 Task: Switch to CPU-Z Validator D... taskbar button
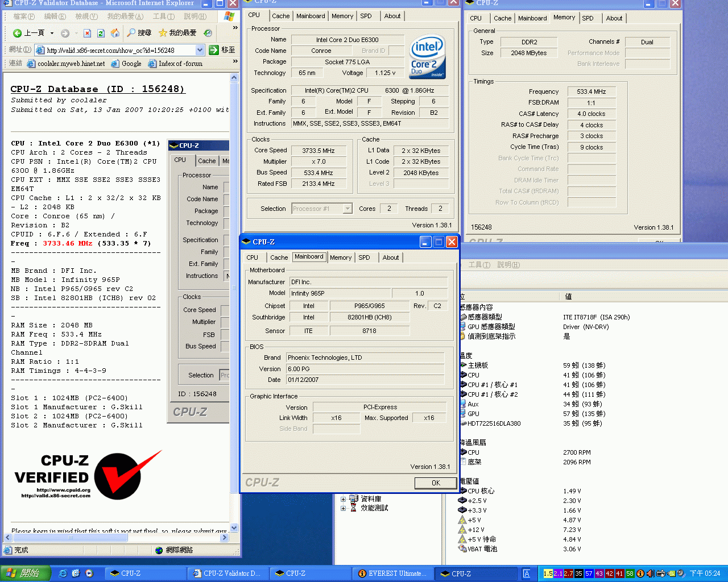tap(228, 573)
